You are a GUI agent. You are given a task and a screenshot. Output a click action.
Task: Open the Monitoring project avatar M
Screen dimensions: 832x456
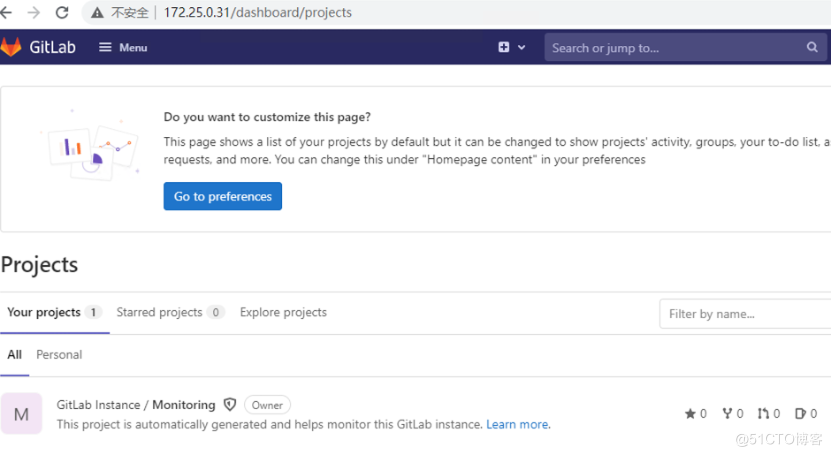(x=21, y=414)
